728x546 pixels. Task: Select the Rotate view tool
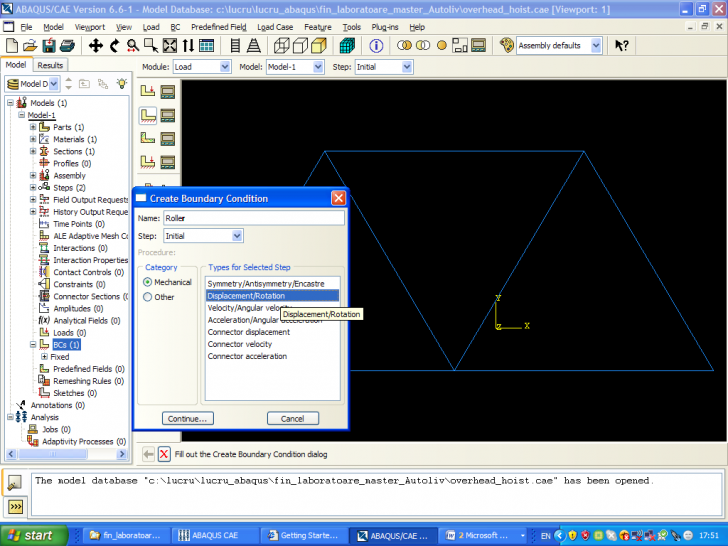(115, 45)
